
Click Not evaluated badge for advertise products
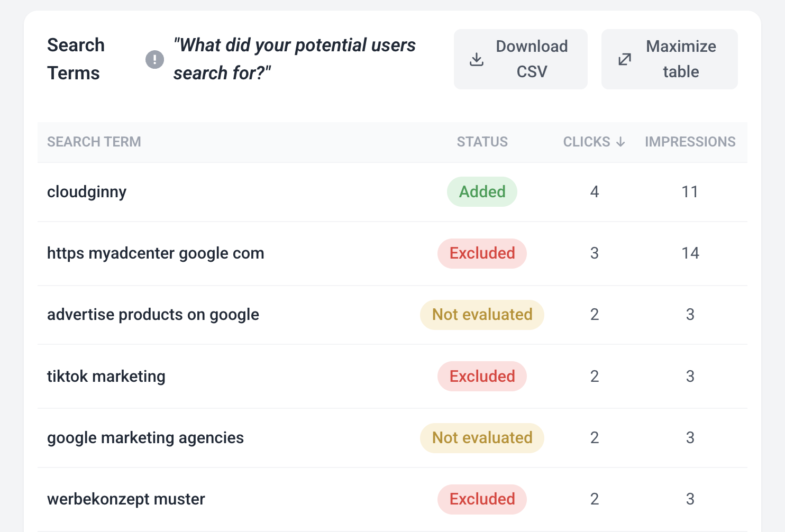pyautogui.click(x=482, y=315)
